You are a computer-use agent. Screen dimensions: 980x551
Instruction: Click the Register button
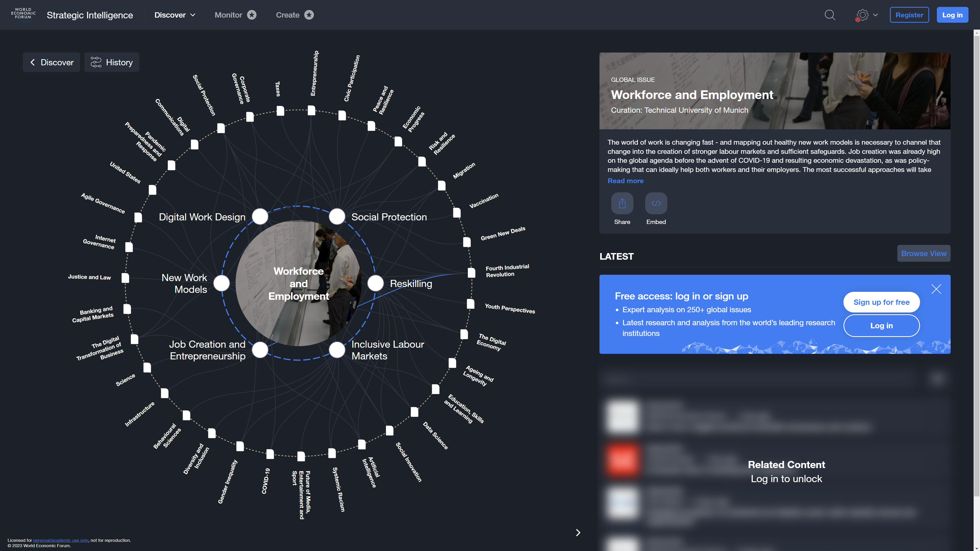click(x=909, y=15)
